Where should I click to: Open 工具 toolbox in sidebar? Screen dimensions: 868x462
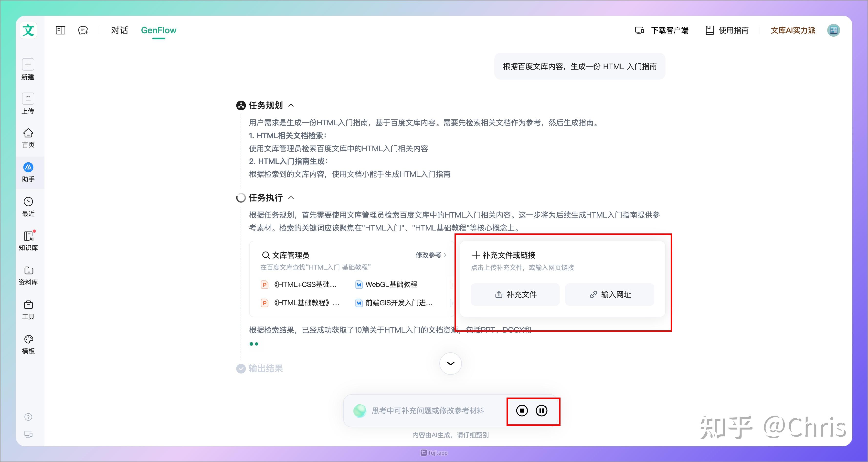click(x=28, y=305)
